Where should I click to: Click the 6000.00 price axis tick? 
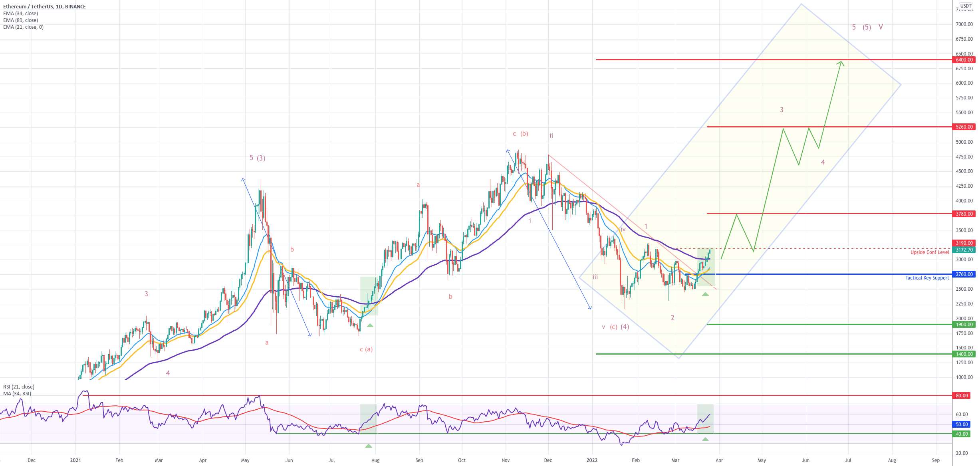click(964, 83)
